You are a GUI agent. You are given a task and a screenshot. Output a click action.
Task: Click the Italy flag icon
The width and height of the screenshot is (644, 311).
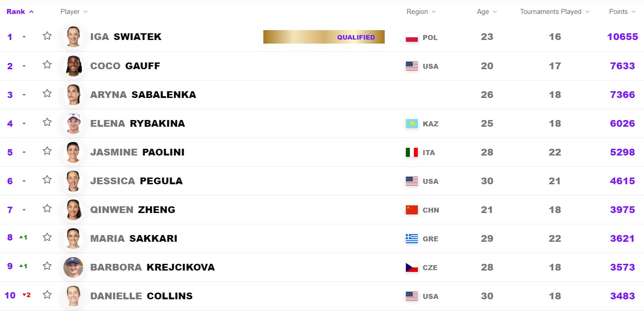[x=412, y=152]
